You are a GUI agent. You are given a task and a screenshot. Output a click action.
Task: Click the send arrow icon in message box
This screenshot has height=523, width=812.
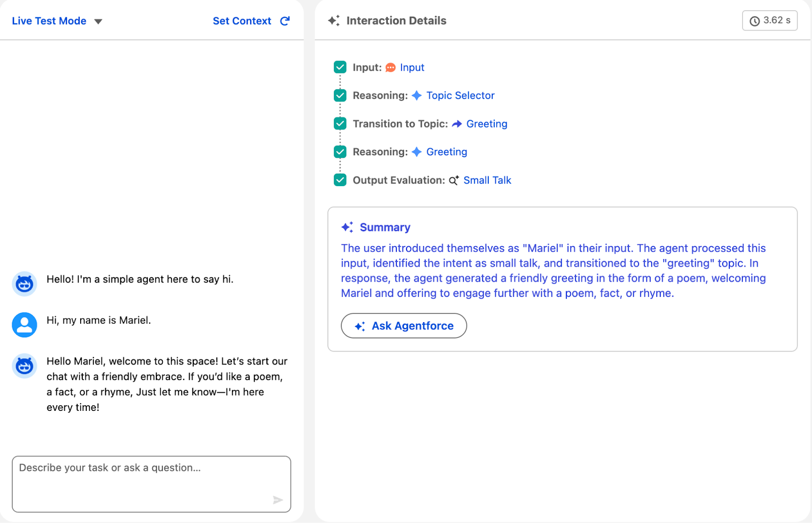278,500
